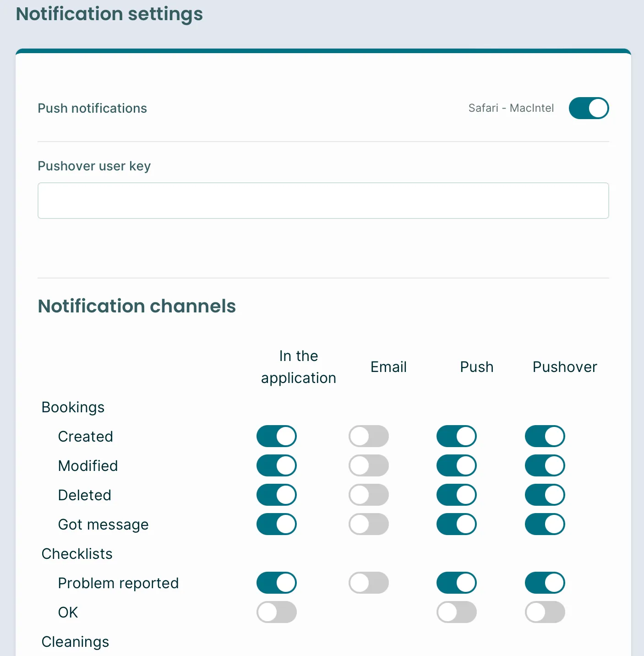Click into the Pushover user key field
Screen dimensions: 644x656
pyautogui.click(x=323, y=201)
